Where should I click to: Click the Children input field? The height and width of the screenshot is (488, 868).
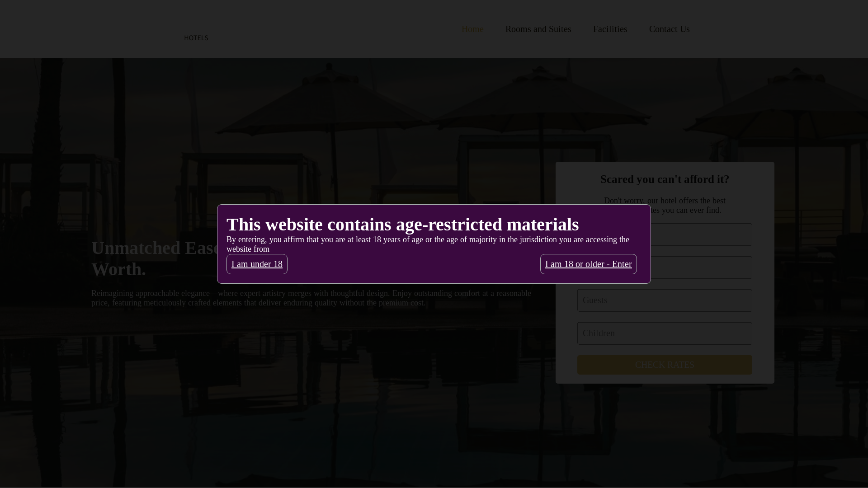665,333
